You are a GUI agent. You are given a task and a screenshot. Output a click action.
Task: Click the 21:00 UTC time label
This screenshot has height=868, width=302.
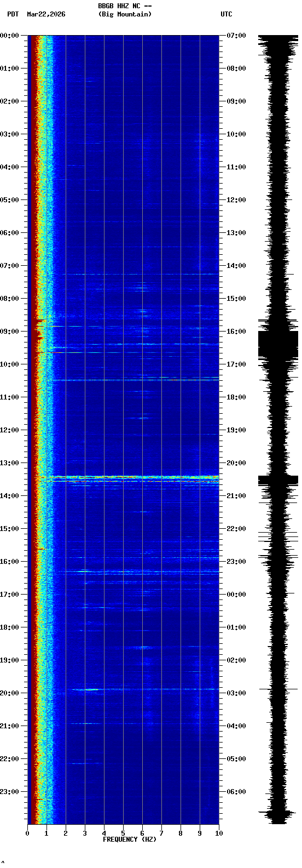tap(236, 496)
